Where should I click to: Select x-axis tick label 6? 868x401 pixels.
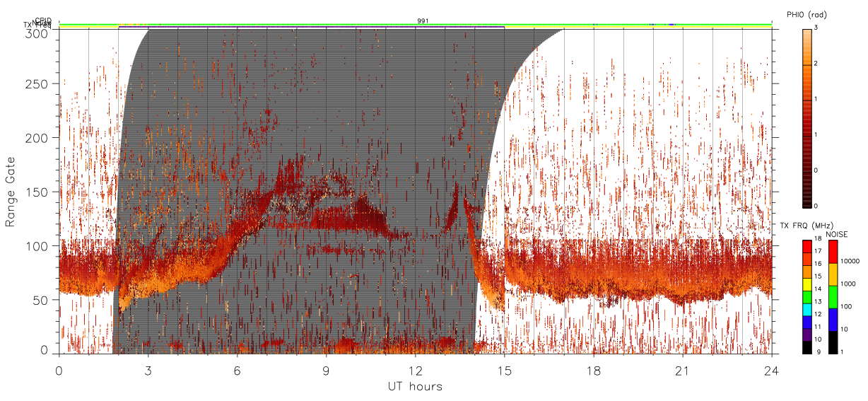[x=237, y=370]
